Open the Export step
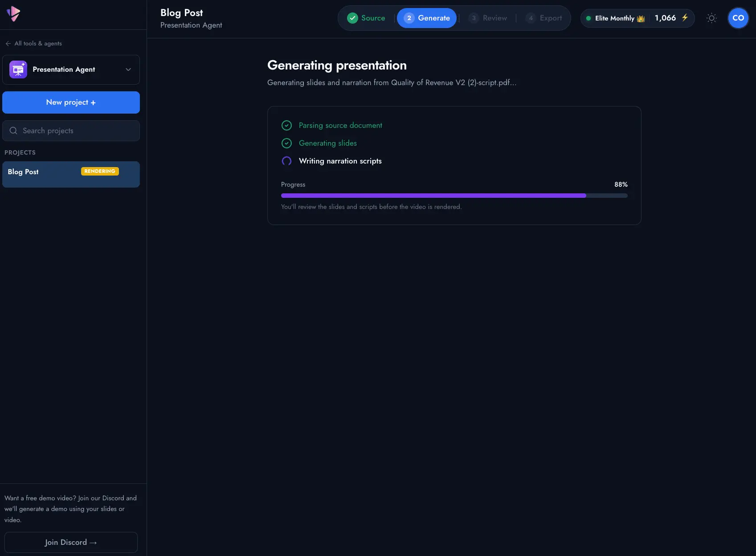Screen dimensions: 756x556 pyautogui.click(x=544, y=18)
